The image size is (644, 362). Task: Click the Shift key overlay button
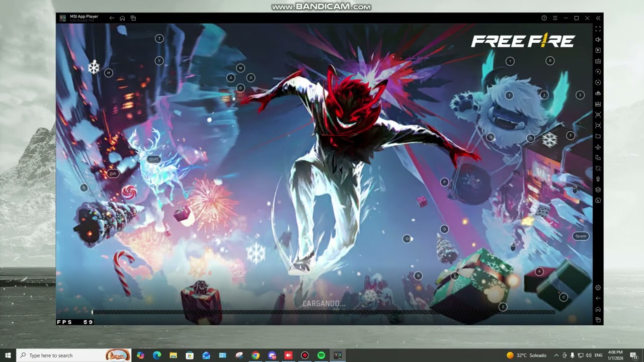(153, 159)
